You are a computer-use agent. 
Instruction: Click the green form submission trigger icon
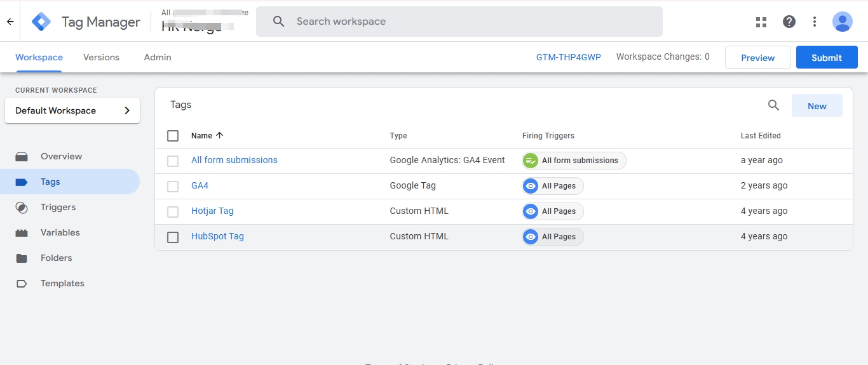pos(531,161)
